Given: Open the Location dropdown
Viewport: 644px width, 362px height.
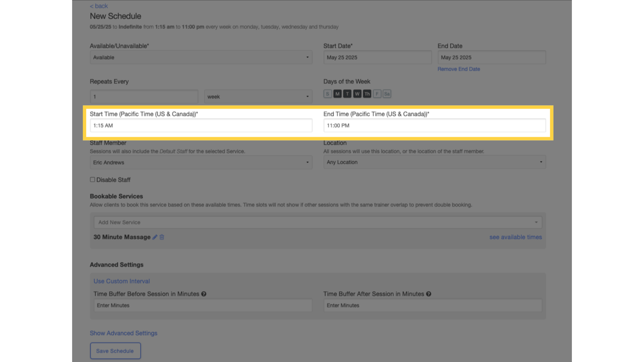Looking at the screenshot, I should pos(435,162).
